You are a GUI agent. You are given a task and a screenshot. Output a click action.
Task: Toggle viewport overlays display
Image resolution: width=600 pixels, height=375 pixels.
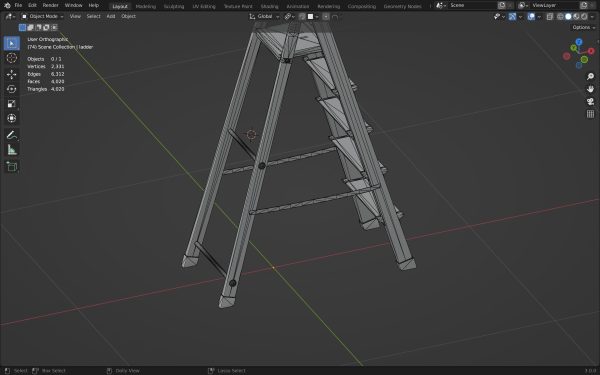(531, 16)
